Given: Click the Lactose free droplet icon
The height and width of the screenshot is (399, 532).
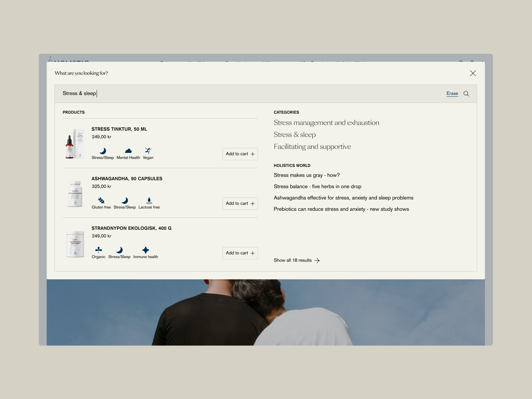Looking at the screenshot, I should click(149, 200).
